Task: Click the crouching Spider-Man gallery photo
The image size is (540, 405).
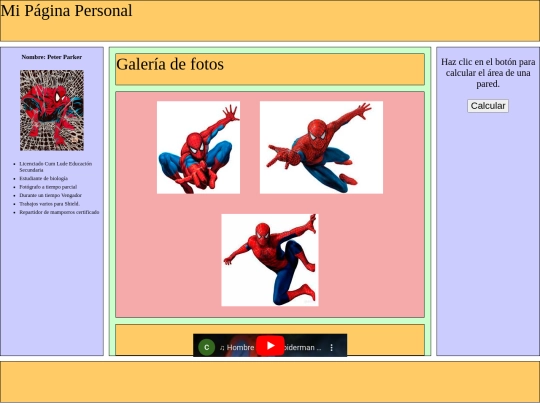Action: coord(198,147)
